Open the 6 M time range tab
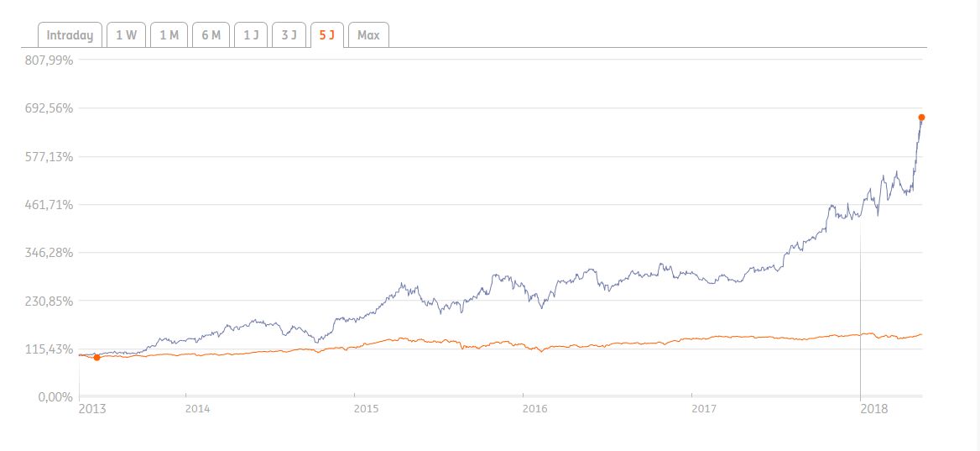The width and height of the screenshot is (980, 451). coord(211,35)
